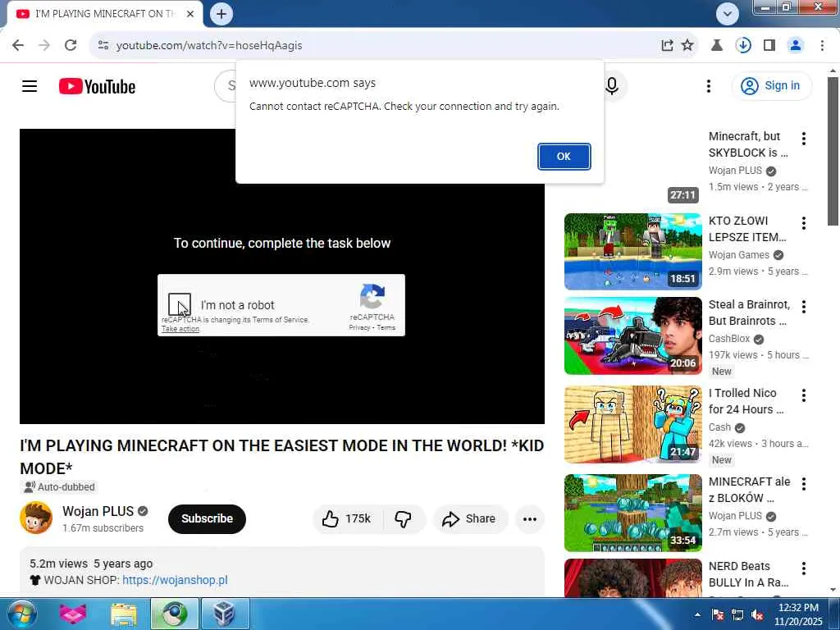Image resolution: width=840 pixels, height=630 pixels.
Task: Open YouTube settings three-dot menu in header
Action: (708, 85)
